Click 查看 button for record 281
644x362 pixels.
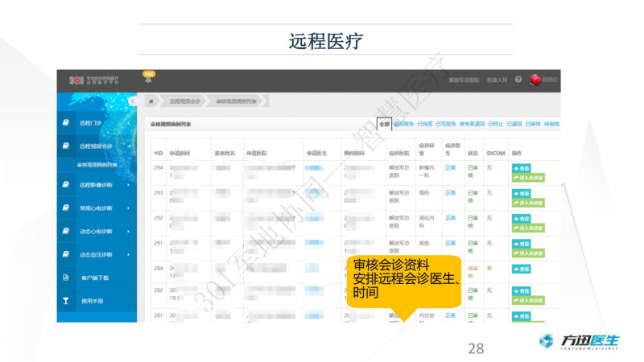click(521, 316)
